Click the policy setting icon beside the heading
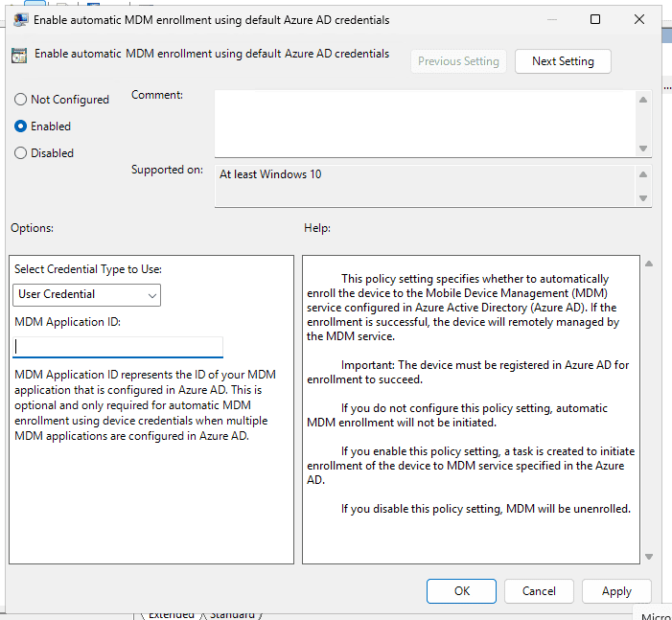672x620 pixels. (19, 56)
